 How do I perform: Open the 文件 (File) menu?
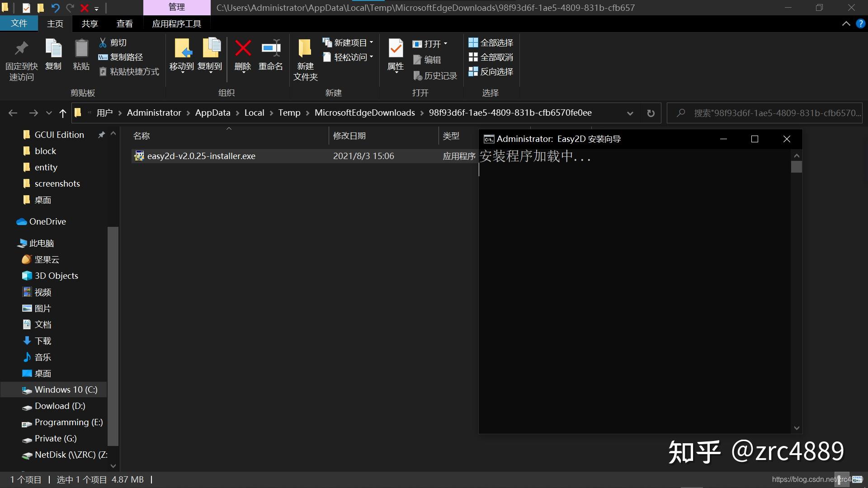click(x=19, y=23)
